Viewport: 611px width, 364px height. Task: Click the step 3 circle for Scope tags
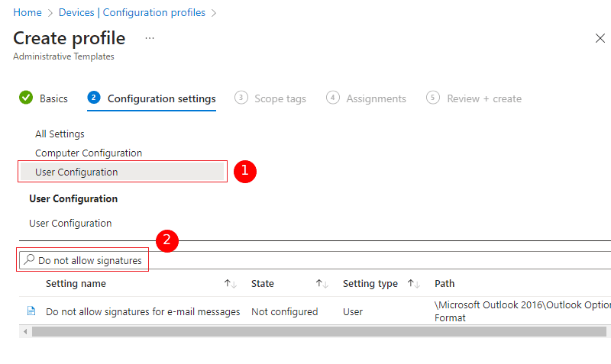point(241,98)
